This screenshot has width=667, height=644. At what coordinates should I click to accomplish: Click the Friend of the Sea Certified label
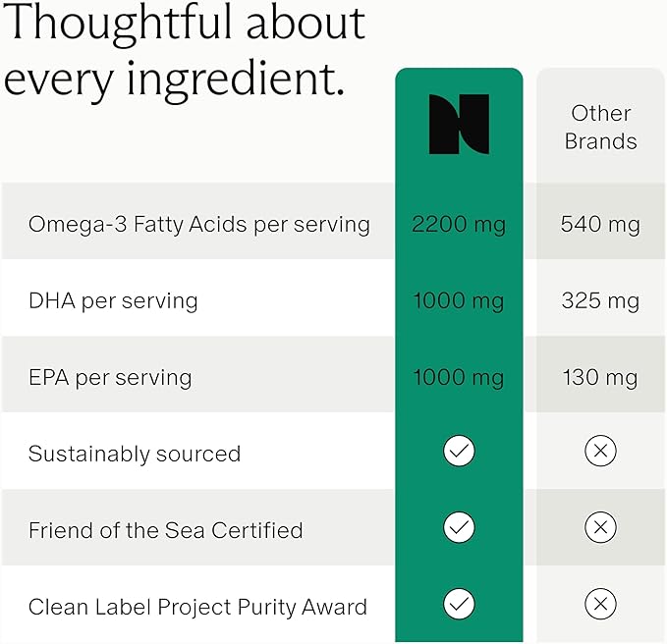tap(165, 530)
